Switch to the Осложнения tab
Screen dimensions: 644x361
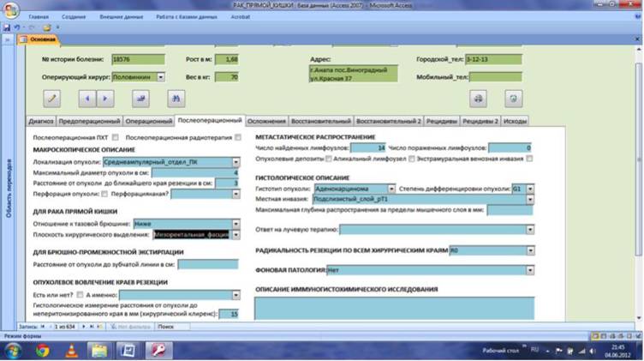click(266, 121)
